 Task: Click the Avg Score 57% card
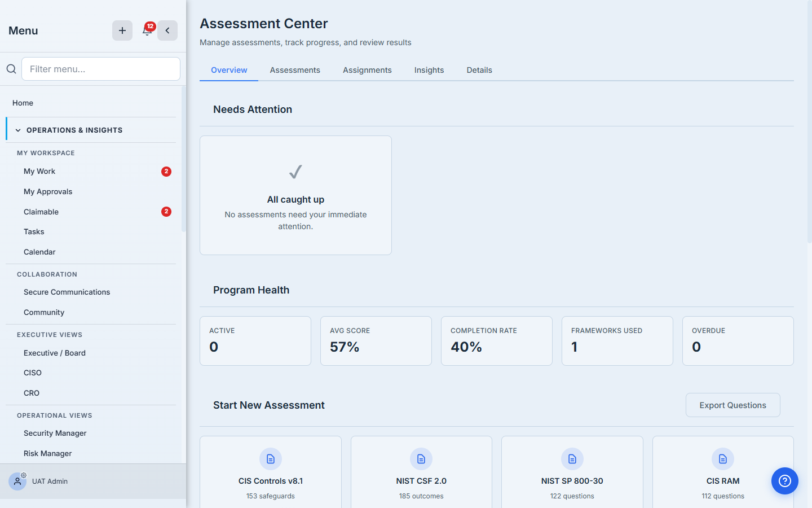pyautogui.click(x=376, y=341)
